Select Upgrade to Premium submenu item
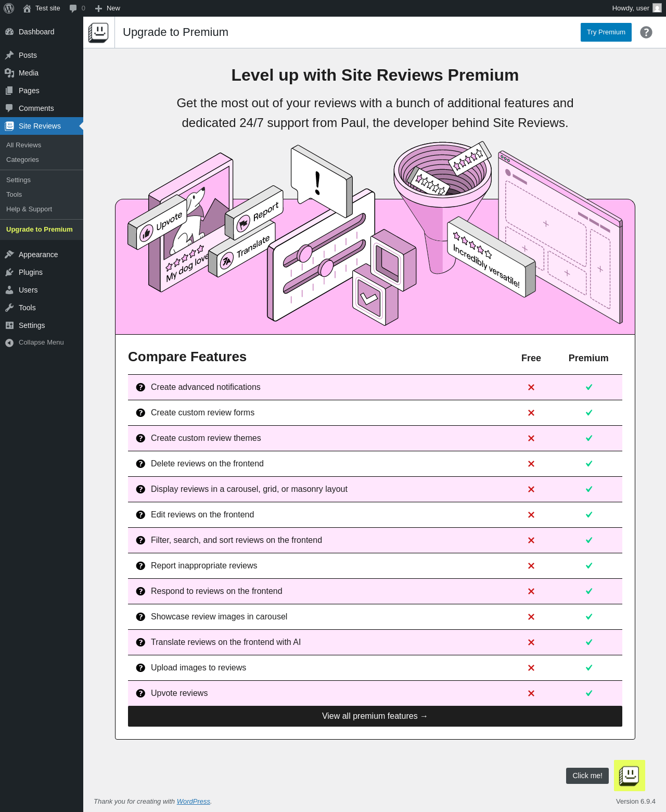 point(42,230)
